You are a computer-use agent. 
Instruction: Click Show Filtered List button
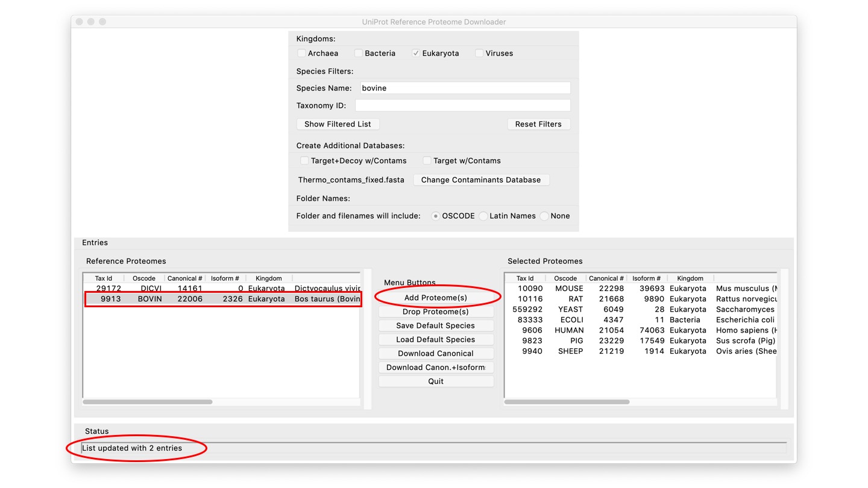(x=338, y=124)
